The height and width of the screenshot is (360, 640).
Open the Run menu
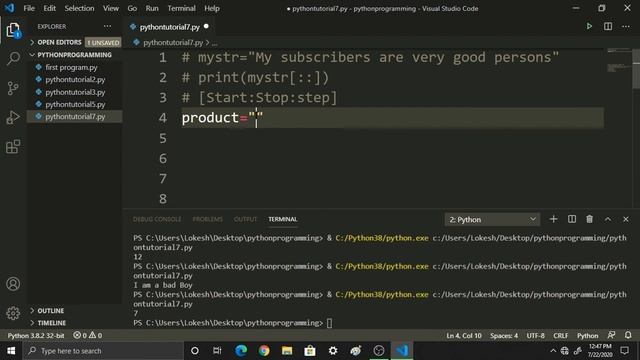coord(152,8)
